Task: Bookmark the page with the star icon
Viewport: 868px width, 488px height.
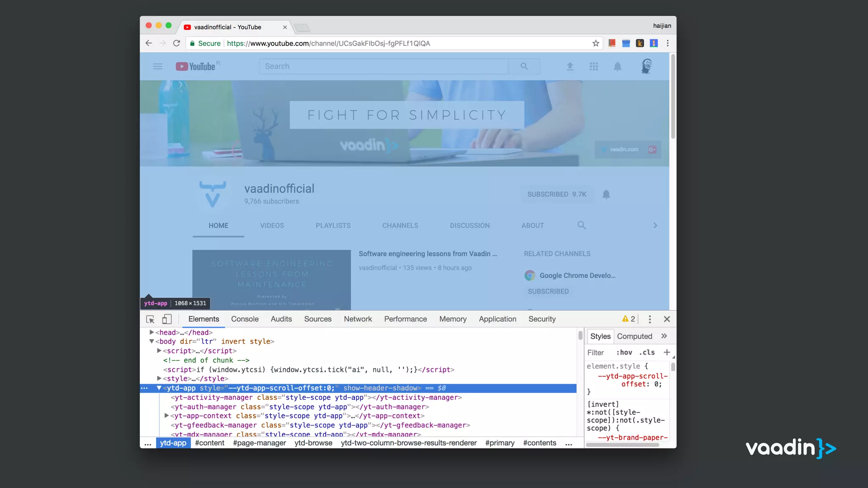Action: pos(595,43)
